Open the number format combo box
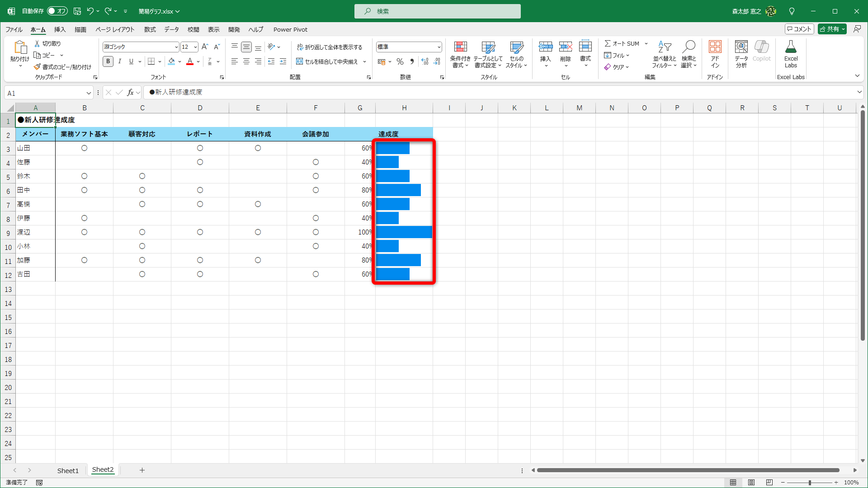Screen dimensions: 868x488 pyautogui.click(x=439, y=47)
